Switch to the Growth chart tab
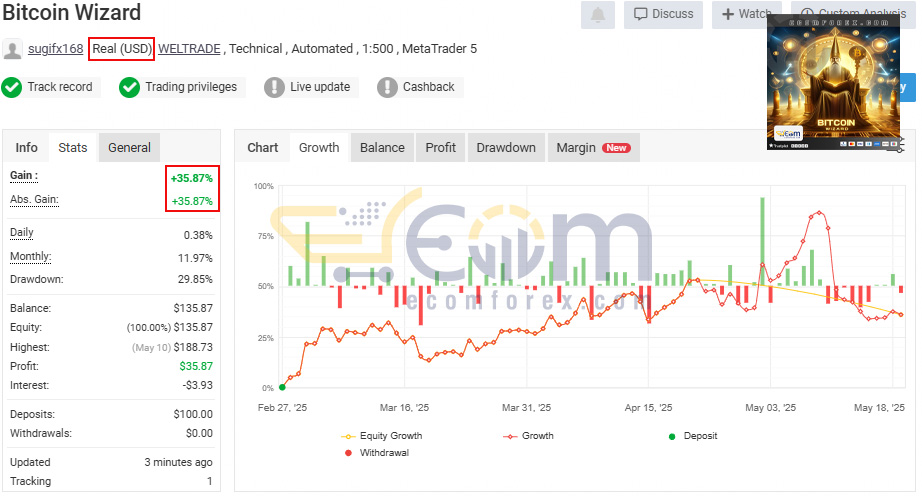The height and width of the screenshot is (496, 922). point(319,148)
